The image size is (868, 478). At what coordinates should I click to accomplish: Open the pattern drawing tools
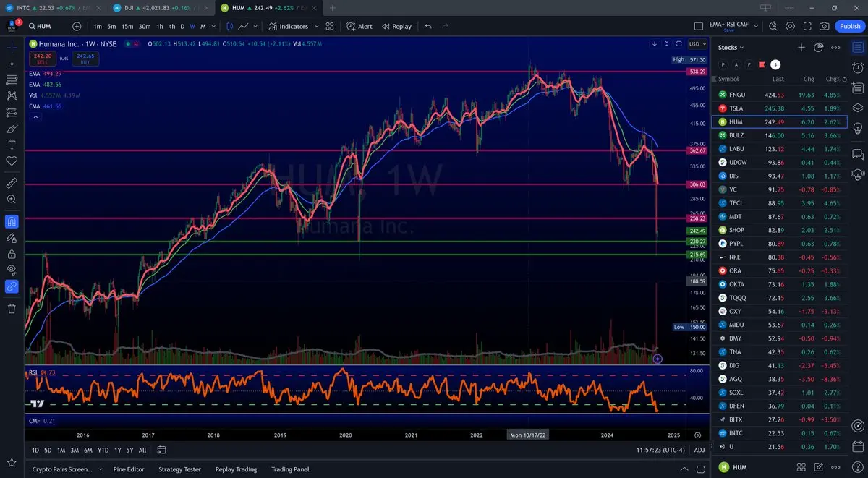click(x=12, y=95)
